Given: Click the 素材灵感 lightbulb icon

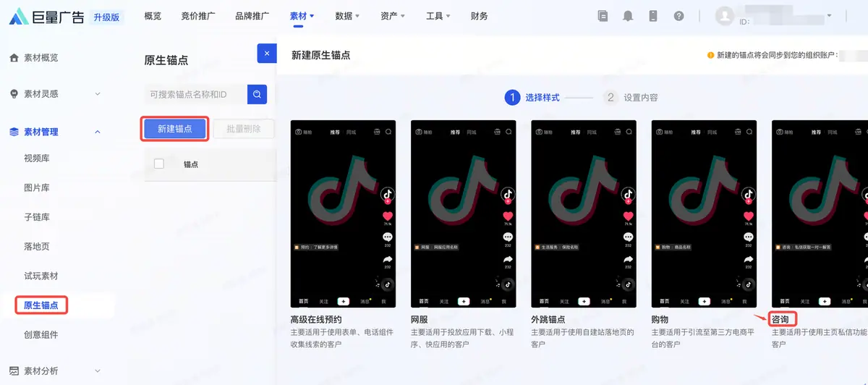Looking at the screenshot, I should point(14,94).
